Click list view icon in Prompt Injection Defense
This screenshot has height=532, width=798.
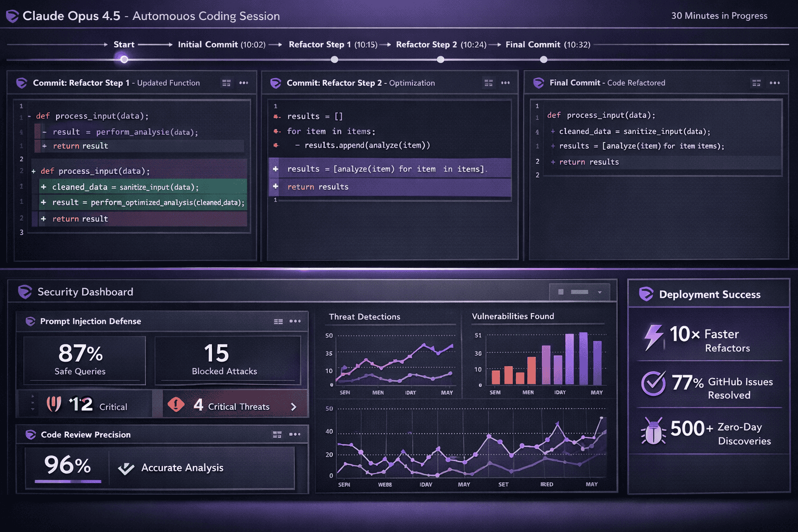point(278,322)
